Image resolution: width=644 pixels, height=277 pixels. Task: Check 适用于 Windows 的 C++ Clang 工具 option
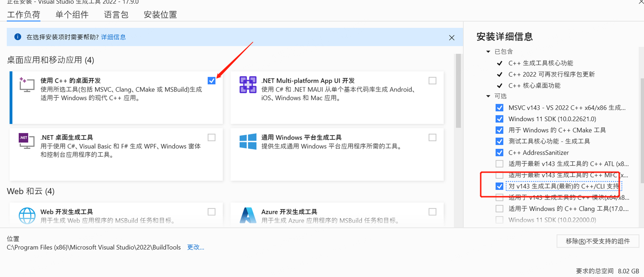pos(500,209)
